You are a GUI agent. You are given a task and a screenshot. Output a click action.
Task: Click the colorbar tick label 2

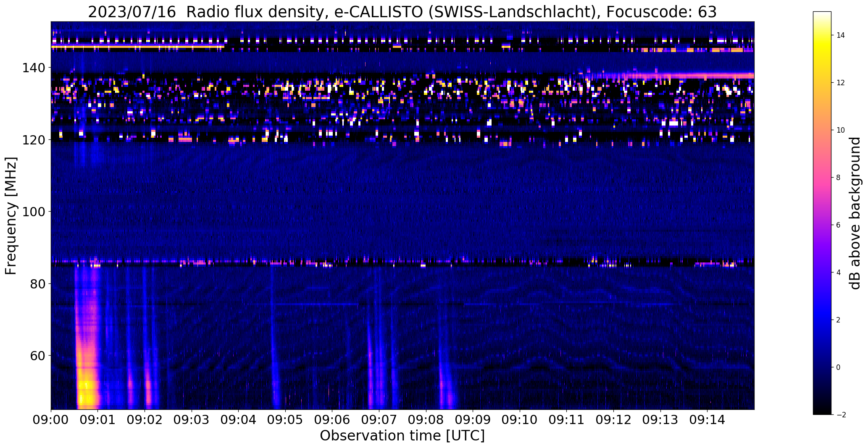tap(839, 320)
